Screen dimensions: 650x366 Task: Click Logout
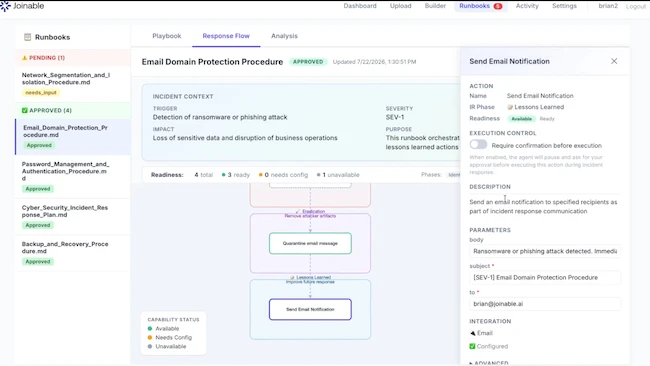[x=636, y=6]
